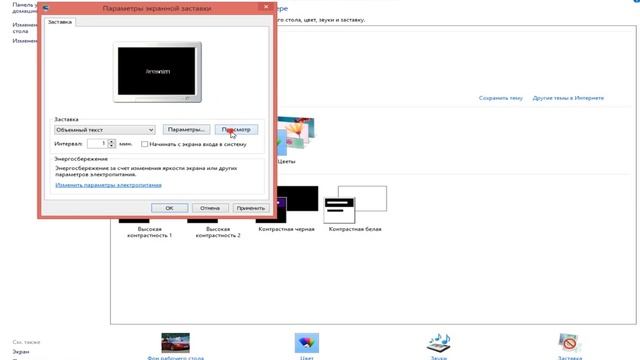This screenshot has width=640, height=360.
Task: Select the Цветы theme thumbnail
Action: (296, 136)
